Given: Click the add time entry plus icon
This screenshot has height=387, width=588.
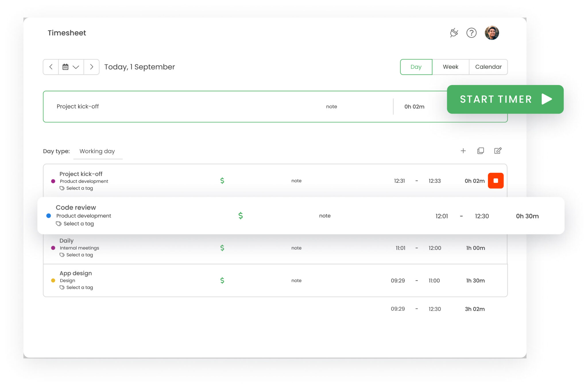Looking at the screenshot, I should (463, 151).
